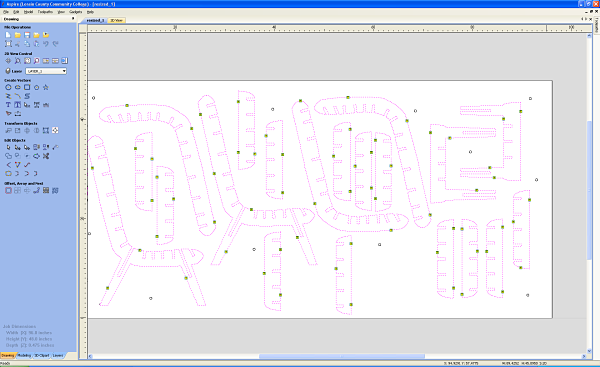Select the Zoom magnifier tool in 2D View Control
Screen dimensions: 600x367
(18, 61)
